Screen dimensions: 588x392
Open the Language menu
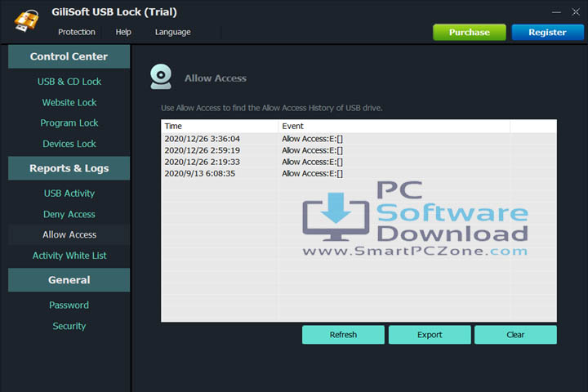coord(173,33)
